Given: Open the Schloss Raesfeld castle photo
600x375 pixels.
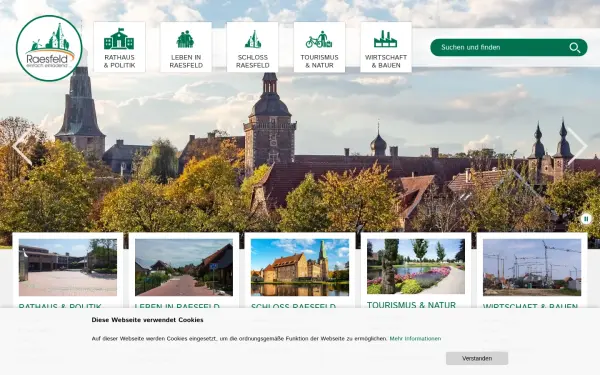Looking at the screenshot, I should [300, 267].
